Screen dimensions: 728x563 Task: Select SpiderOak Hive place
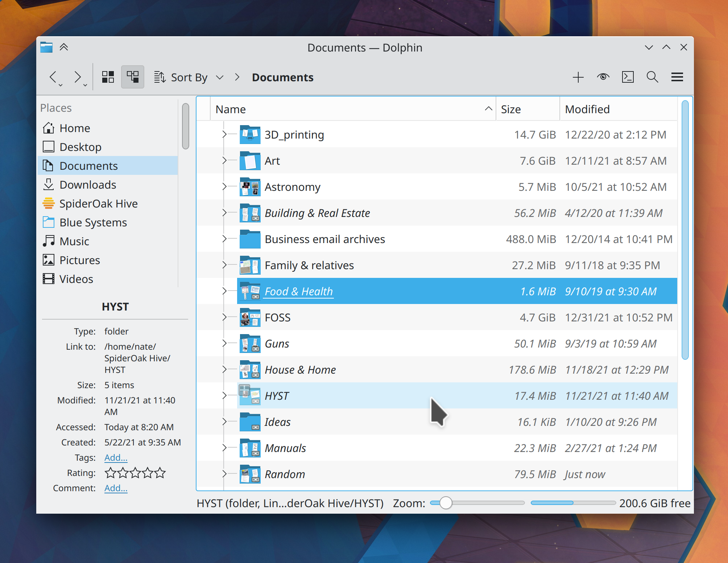click(98, 204)
